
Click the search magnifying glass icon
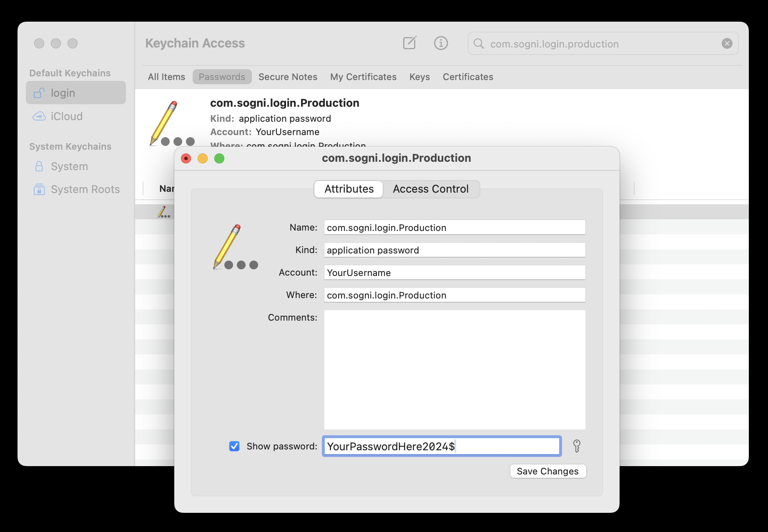point(479,44)
